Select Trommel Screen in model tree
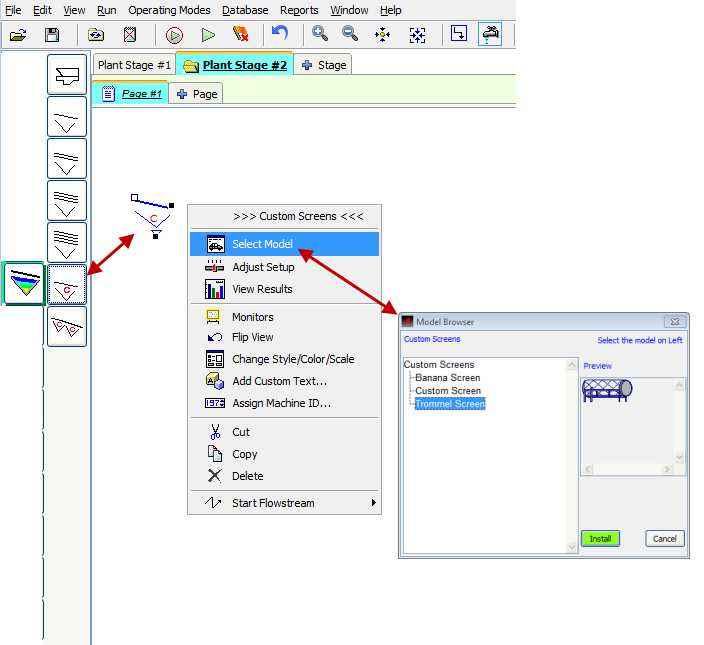704x645 pixels. click(449, 404)
